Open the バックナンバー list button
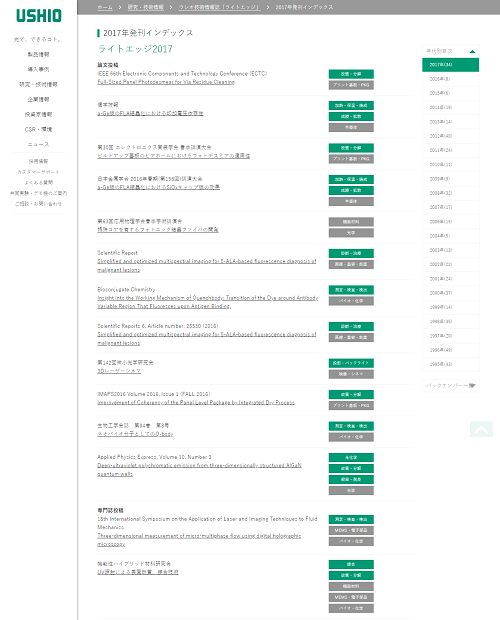The height and width of the screenshot is (620, 500). point(451,385)
